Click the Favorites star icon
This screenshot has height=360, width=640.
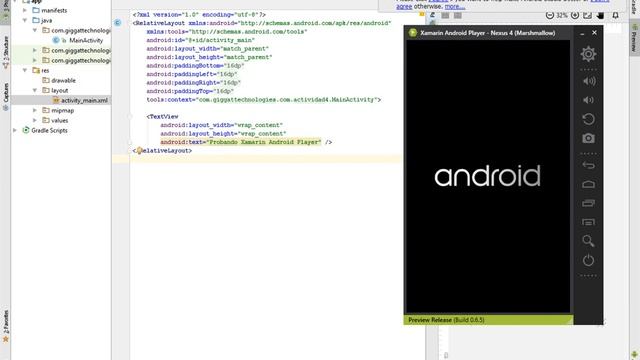click(x=6, y=339)
